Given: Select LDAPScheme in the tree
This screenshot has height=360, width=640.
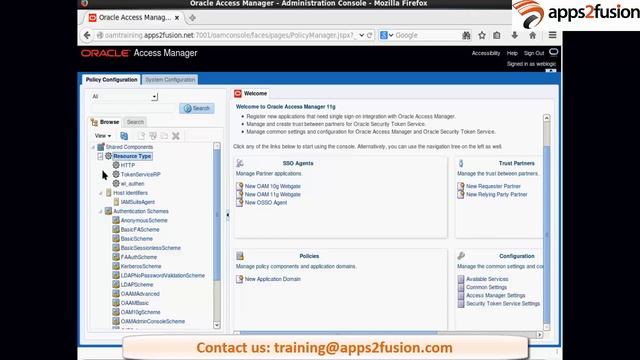Looking at the screenshot, I should (x=137, y=284).
